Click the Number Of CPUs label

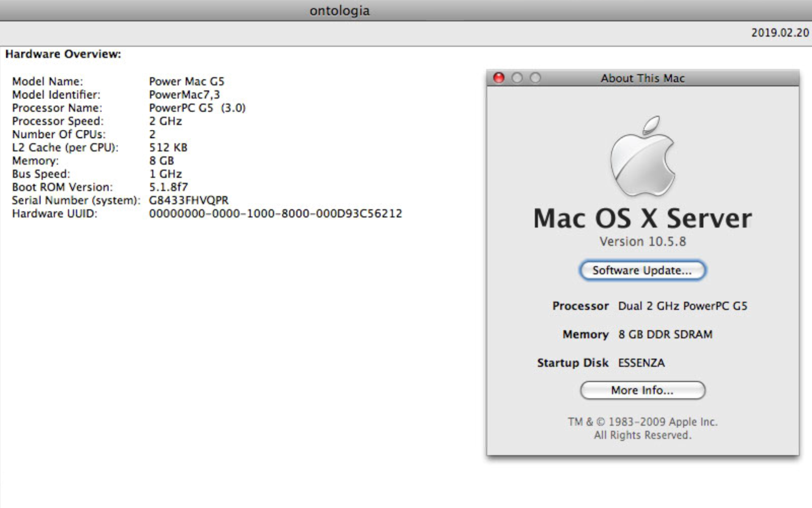pyautogui.click(x=59, y=134)
